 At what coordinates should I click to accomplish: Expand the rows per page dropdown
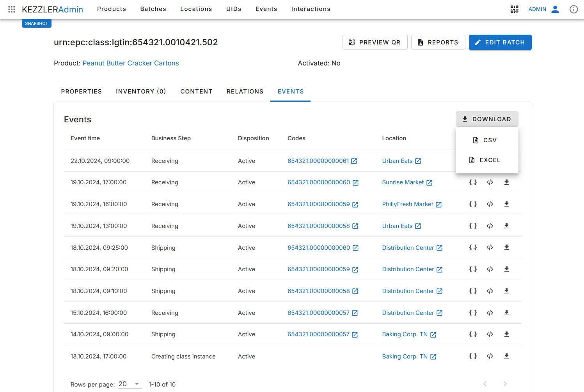point(129,384)
